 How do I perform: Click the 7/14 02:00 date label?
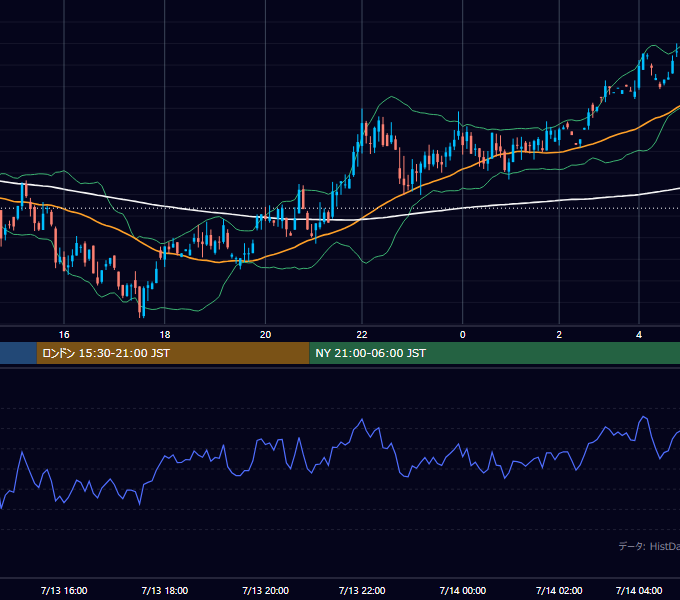tap(559, 590)
